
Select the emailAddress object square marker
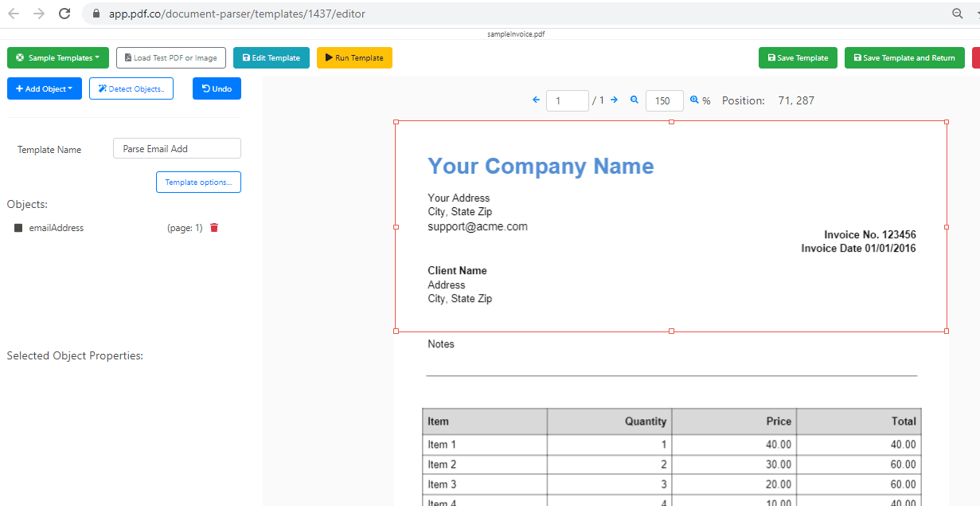tap(18, 228)
